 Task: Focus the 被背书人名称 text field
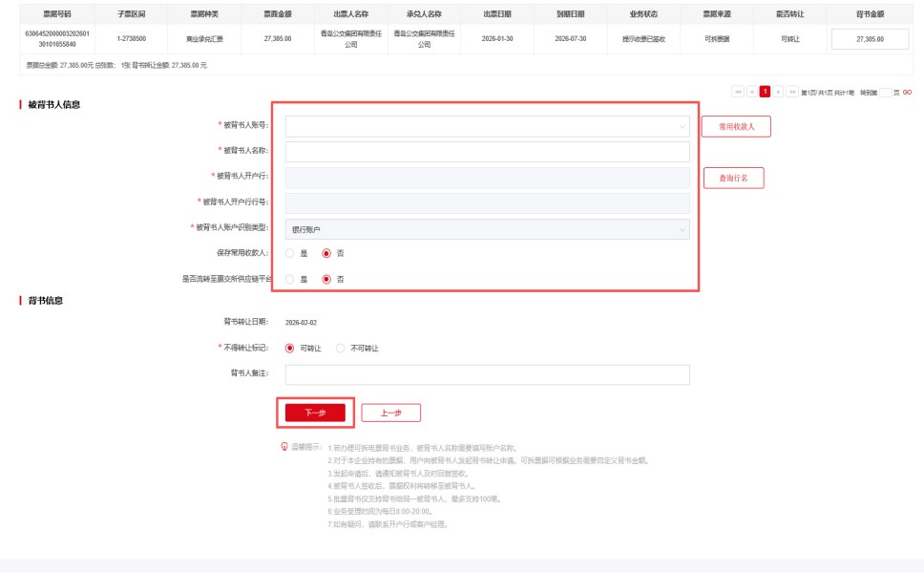488,152
